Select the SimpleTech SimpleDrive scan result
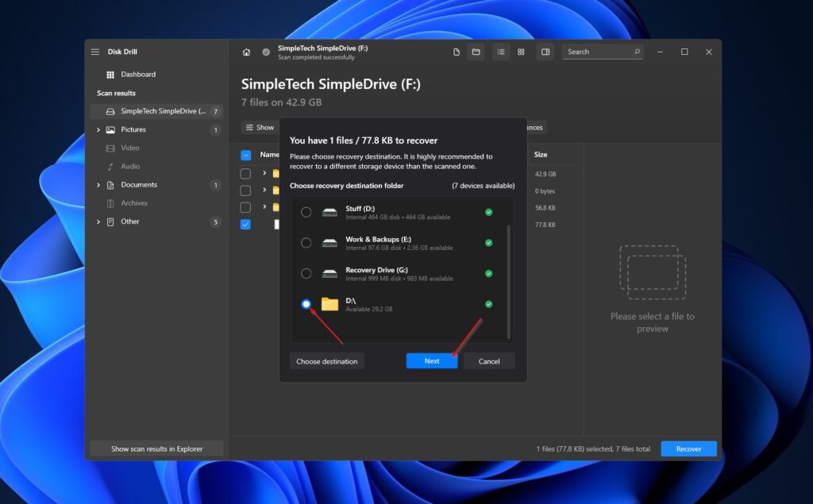The width and height of the screenshot is (813, 504). point(159,110)
